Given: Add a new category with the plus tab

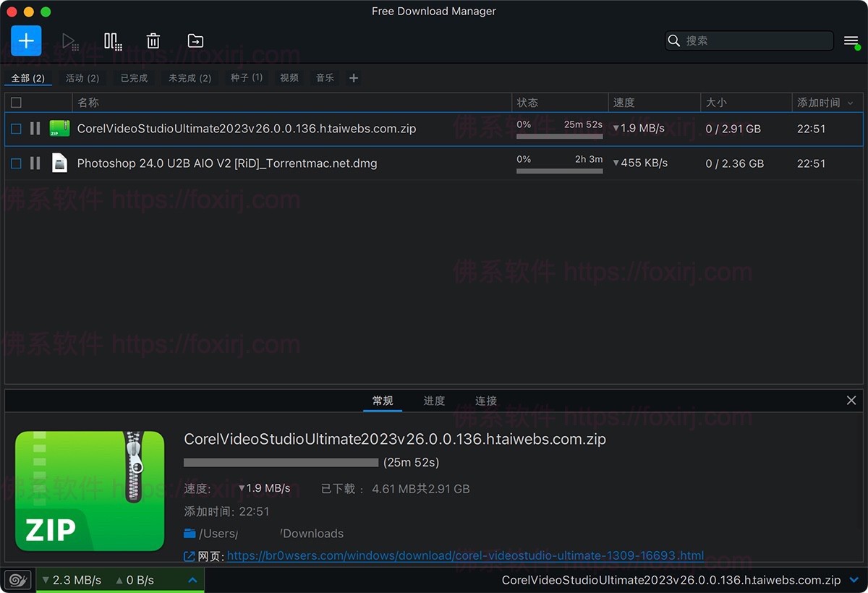Looking at the screenshot, I should tap(353, 77).
